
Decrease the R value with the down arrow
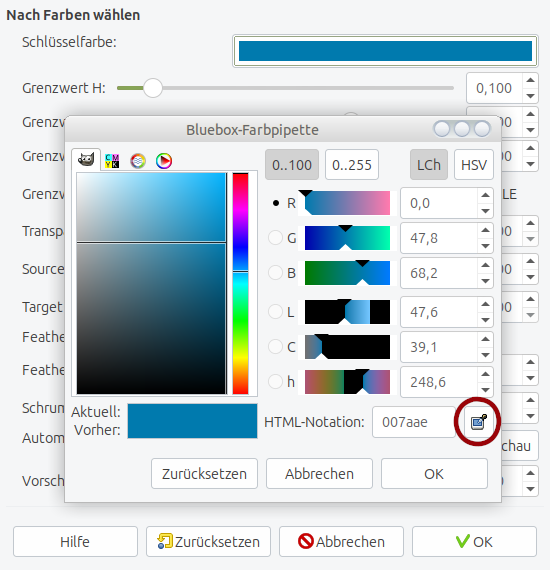tap(485, 211)
